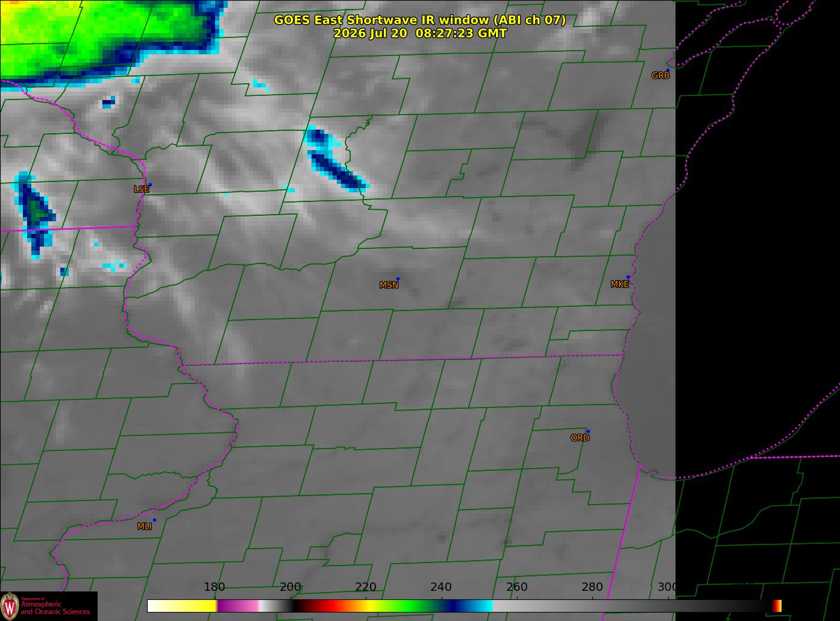Click the LSE station label
This screenshot has height=621, width=840.
[141, 189]
